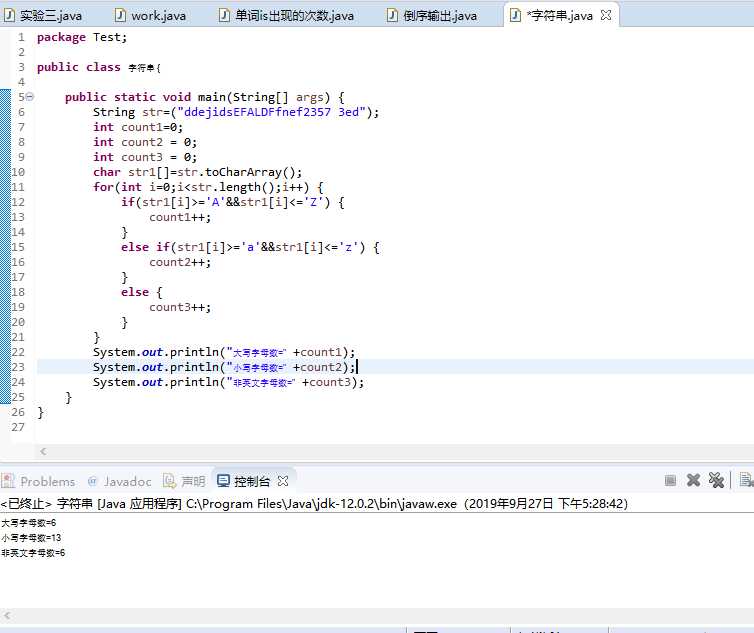Click the 控制台 monitor tab icon

click(223, 481)
